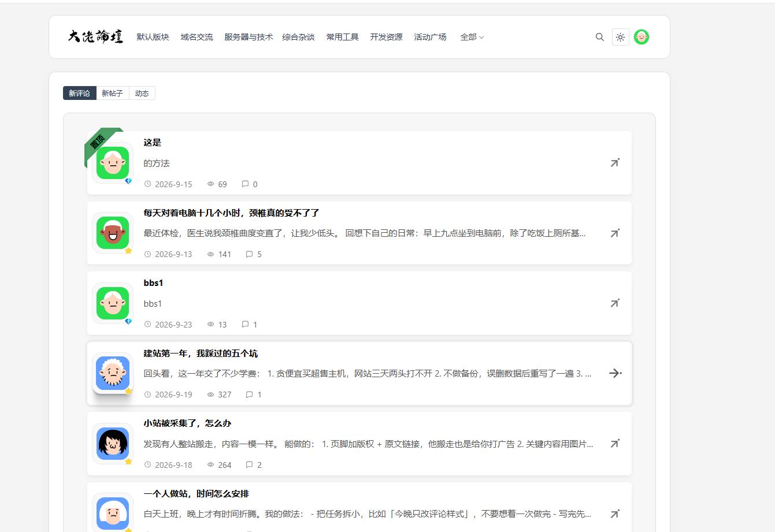This screenshot has height=532, width=775.
Task: Open post 每天对着电脑十几个小时，颈椎真的受不了了
Action: coord(232,213)
